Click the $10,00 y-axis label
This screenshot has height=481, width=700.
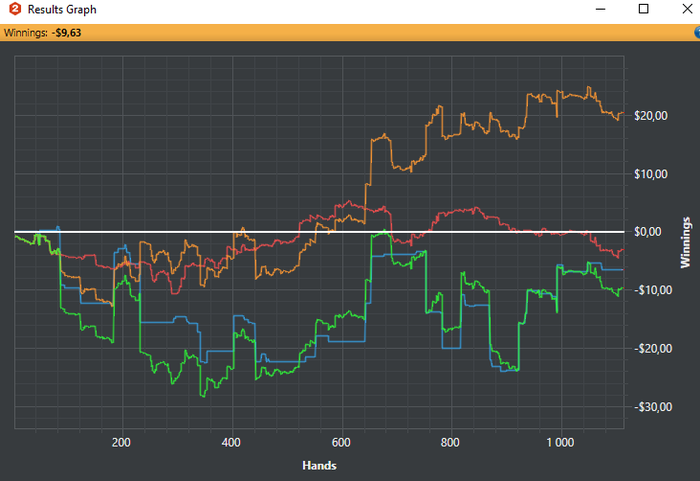click(651, 174)
